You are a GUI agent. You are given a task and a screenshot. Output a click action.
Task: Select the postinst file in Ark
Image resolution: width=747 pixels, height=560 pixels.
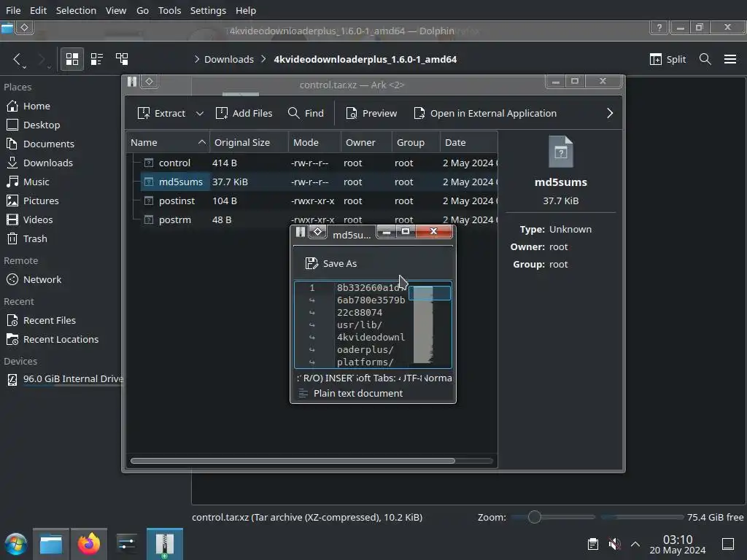(x=312, y=201)
